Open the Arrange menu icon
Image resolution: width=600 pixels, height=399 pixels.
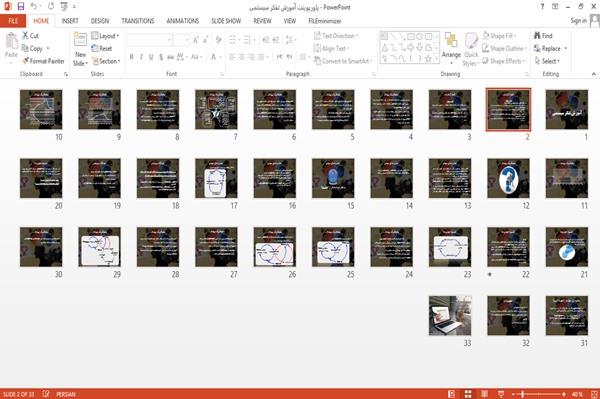[x=451, y=41]
